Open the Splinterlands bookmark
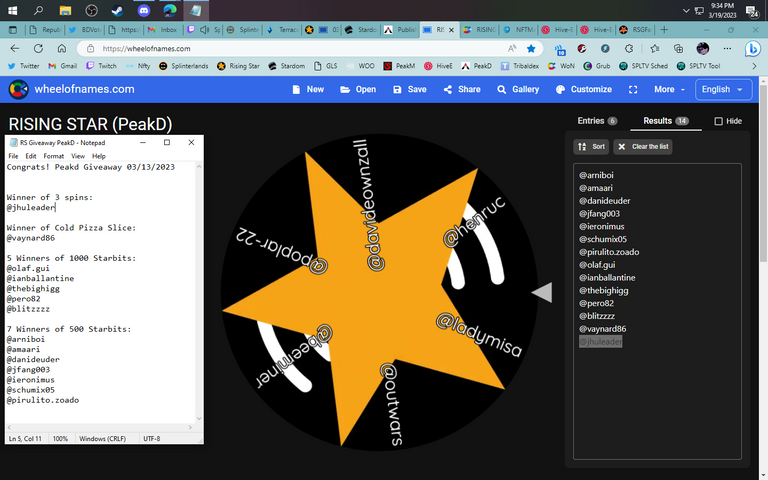The image size is (768, 480). (184, 66)
